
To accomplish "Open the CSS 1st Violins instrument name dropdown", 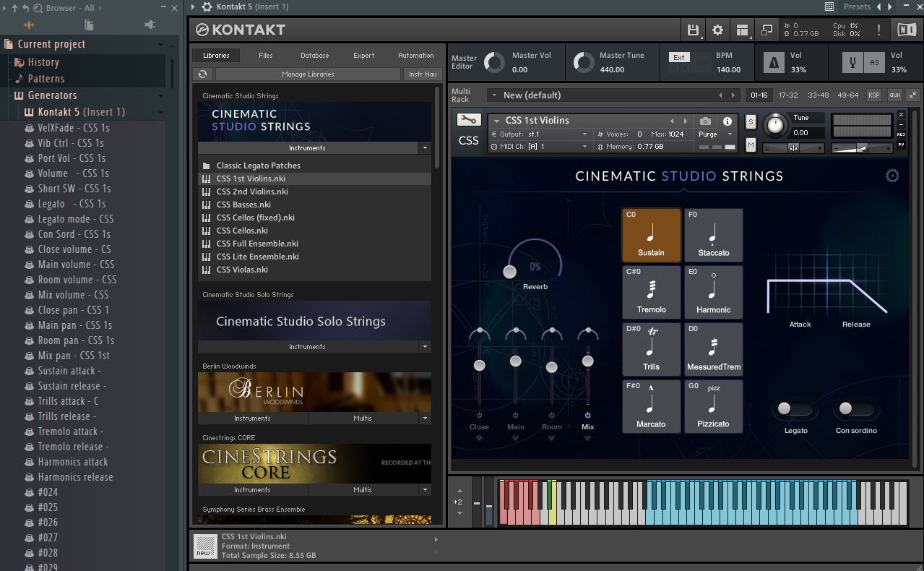I will point(496,121).
